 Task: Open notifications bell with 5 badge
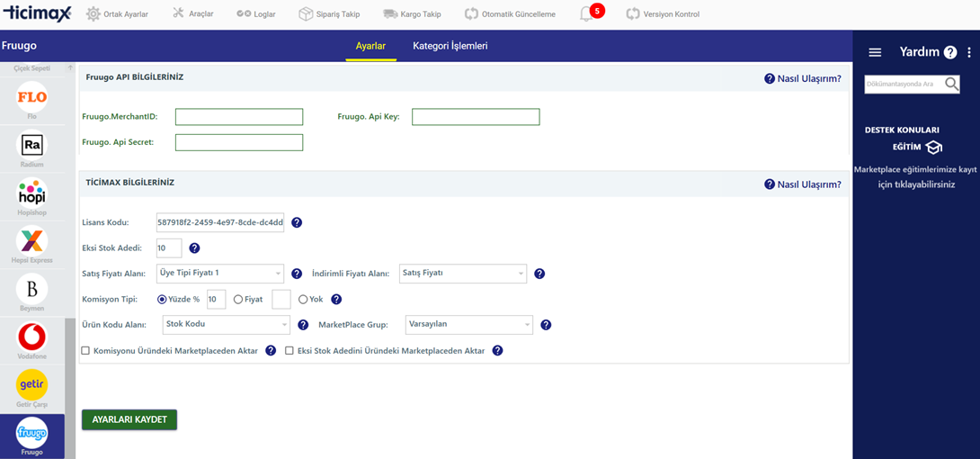pyautogui.click(x=591, y=13)
